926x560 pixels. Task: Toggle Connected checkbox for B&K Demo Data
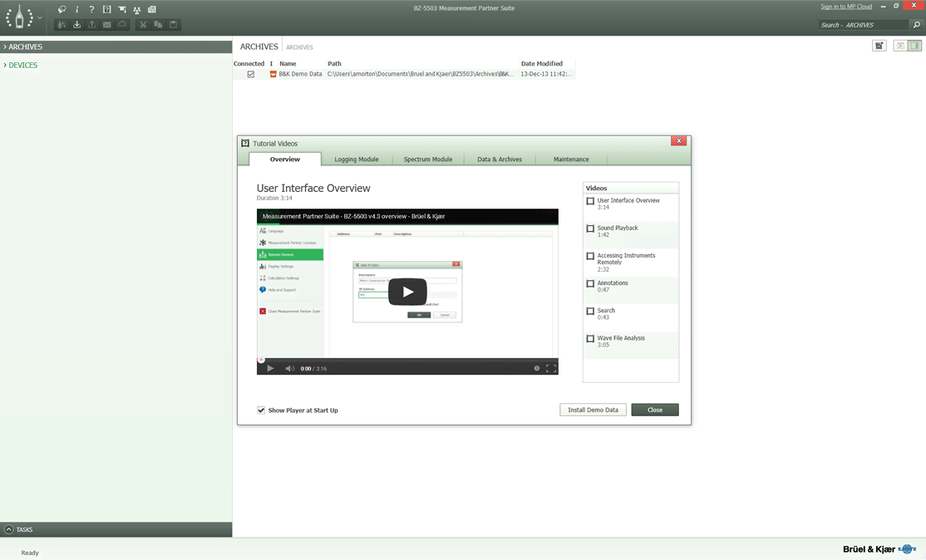[x=250, y=74]
